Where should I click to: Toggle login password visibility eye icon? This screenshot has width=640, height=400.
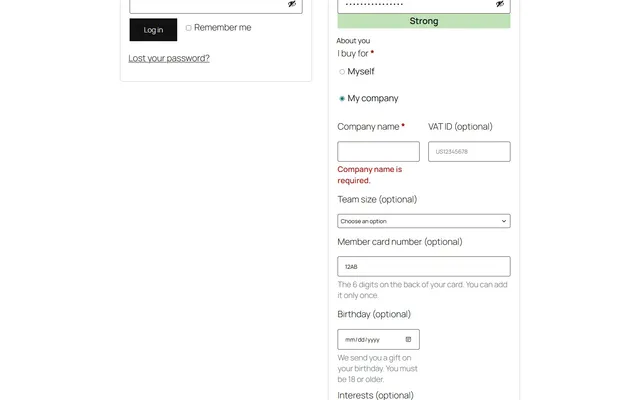pyautogui.click(x=292, y=4)
